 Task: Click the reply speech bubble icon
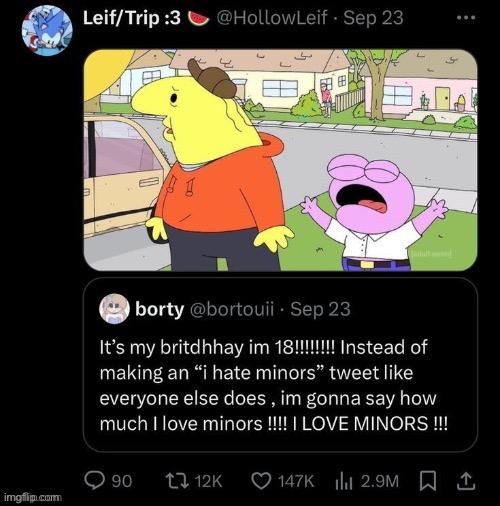tap(93, 480)
